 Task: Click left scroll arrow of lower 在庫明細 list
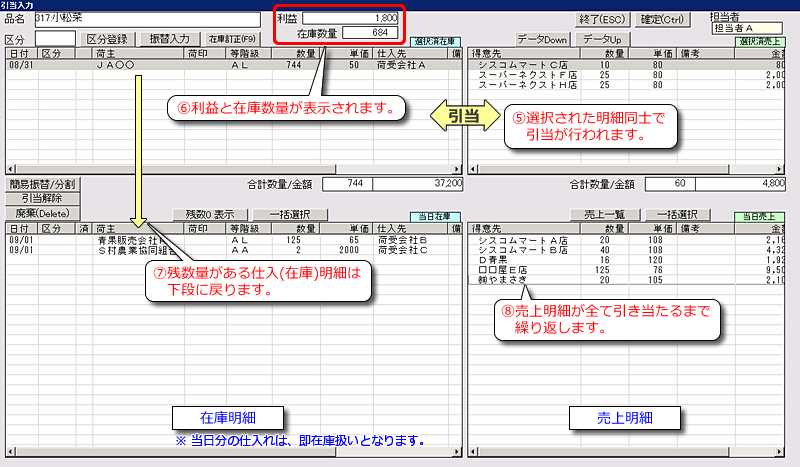pyautogui.click(x=11, y=458)
